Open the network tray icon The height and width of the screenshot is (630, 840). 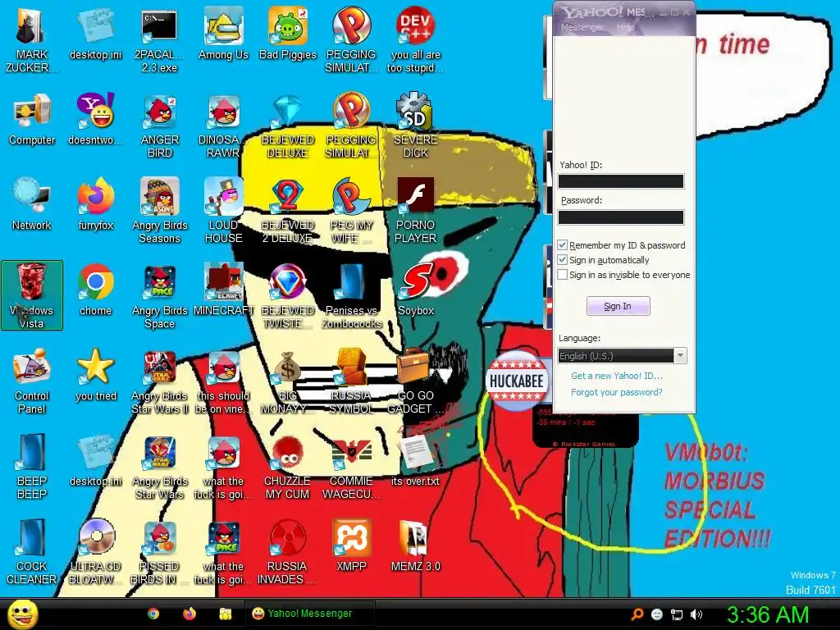(x=677, y=614)
